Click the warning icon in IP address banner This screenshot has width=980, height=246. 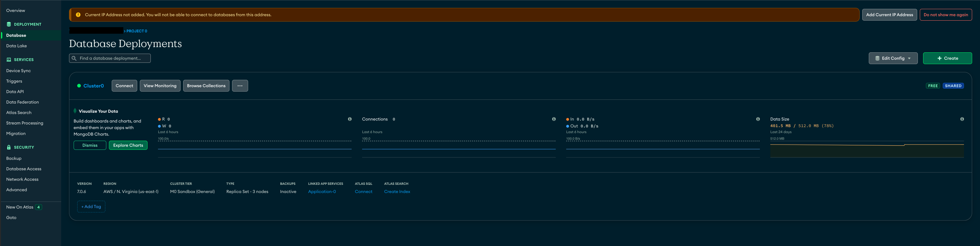point(78,15)
